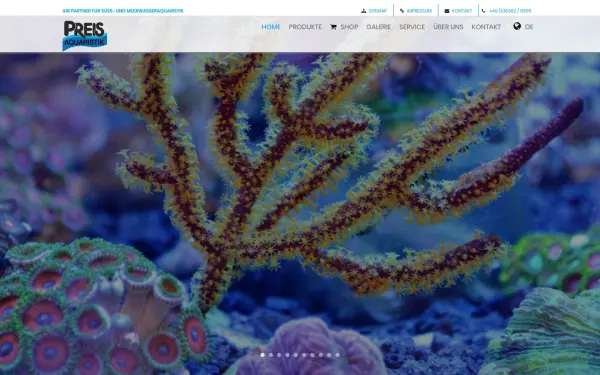Open the Galerie menu item
This screenshot has width=600, height=375.
coord(378,27)
